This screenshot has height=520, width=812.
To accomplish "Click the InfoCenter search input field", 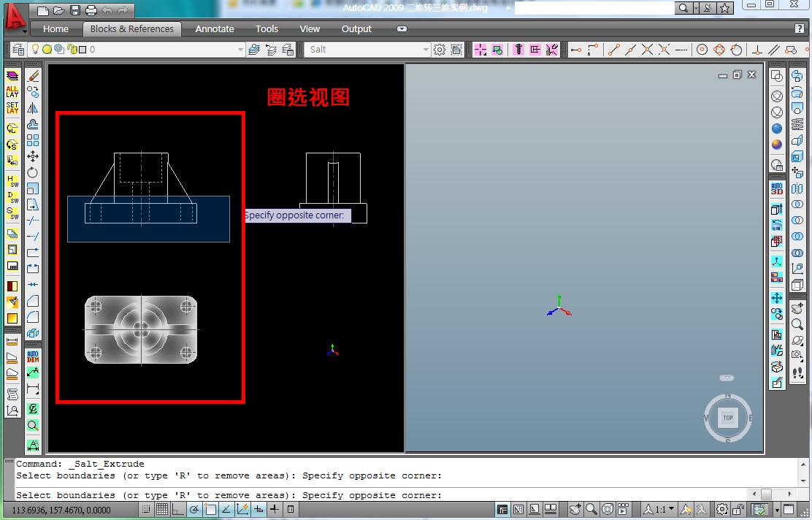I will 594,8.
